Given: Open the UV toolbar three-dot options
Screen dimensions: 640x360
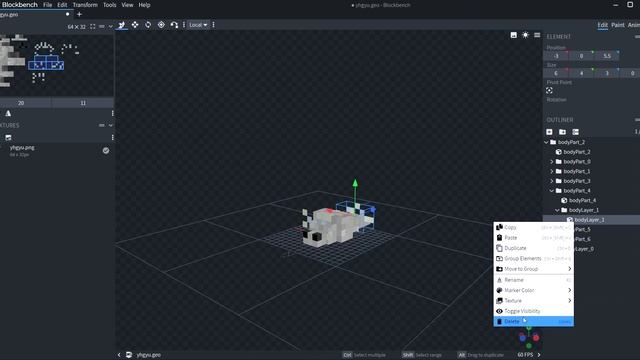Looking at the screenshot, I should point(112,113).
